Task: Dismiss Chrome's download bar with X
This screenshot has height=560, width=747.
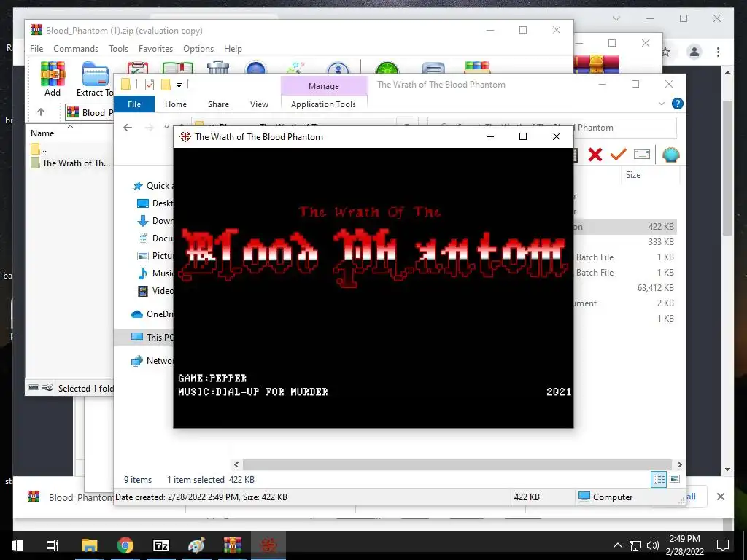Action: pos(720,497)
